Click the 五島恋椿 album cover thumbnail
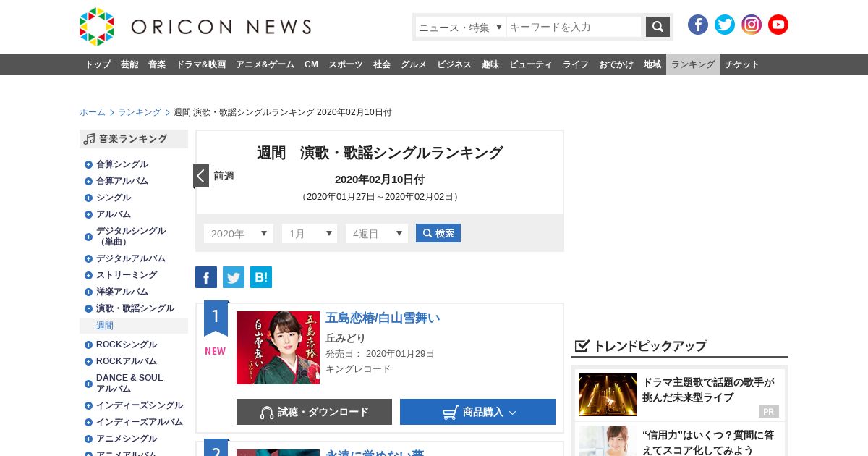868x456 pixels. click(278, 347)
